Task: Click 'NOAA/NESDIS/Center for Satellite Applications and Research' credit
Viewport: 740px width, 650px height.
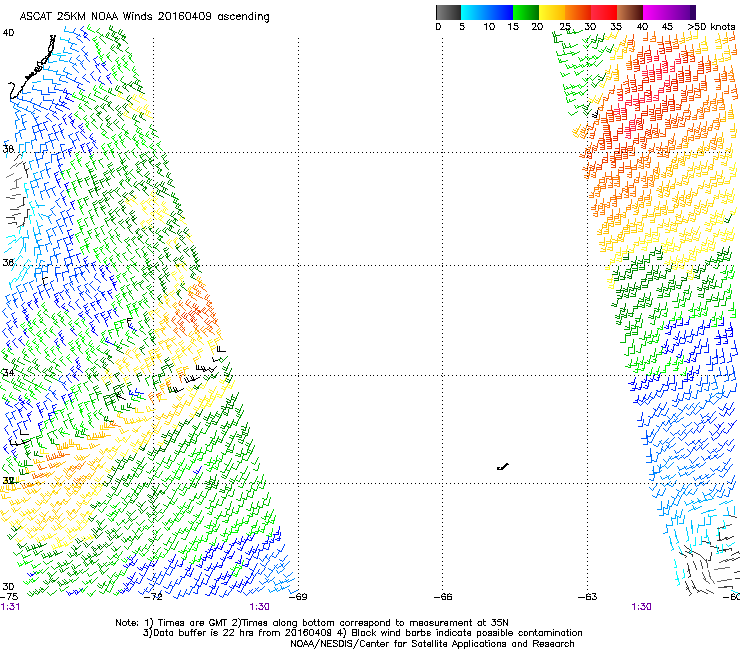Action: pos(432,644)
